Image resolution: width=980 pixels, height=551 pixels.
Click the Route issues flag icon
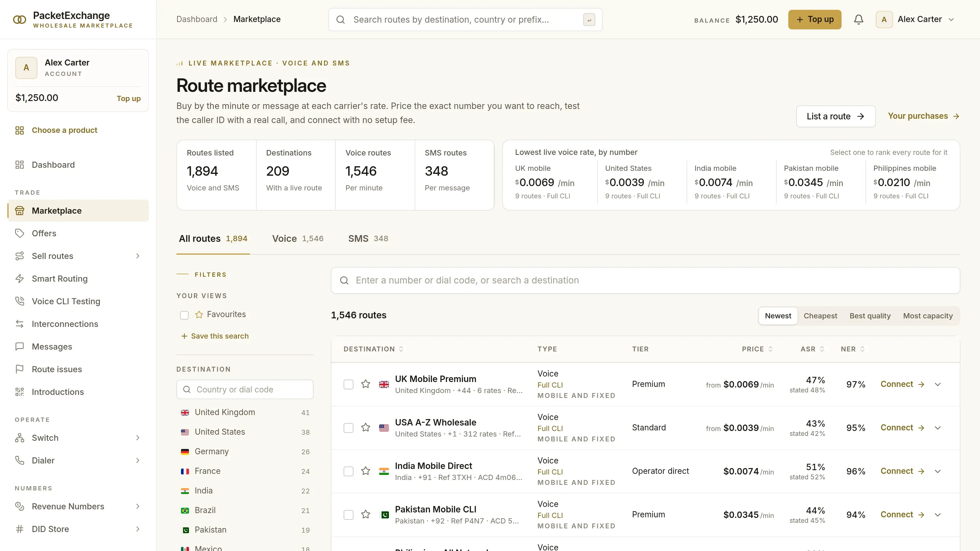coord(19,369)
